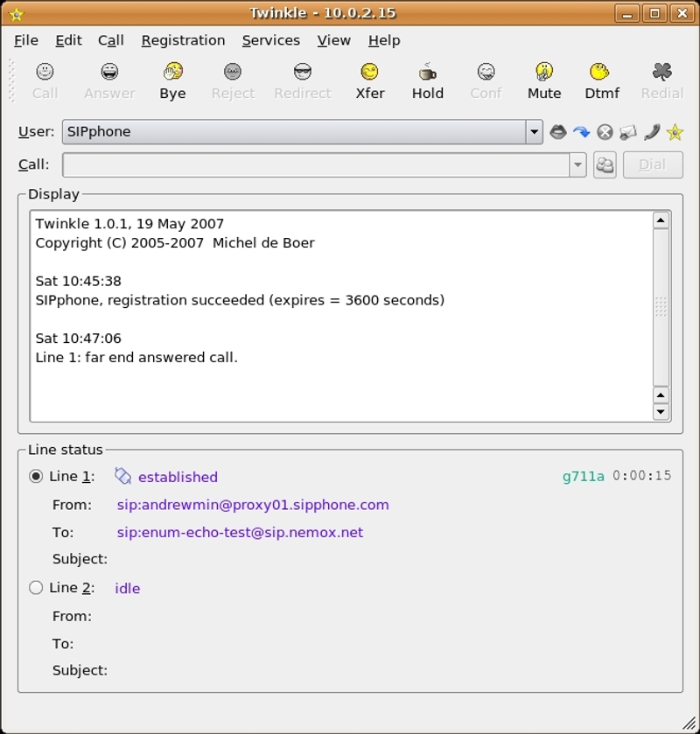Click the Display scrollbar lower up arrow
Screen dimensions: 700x734
click(x=661, y=395)
